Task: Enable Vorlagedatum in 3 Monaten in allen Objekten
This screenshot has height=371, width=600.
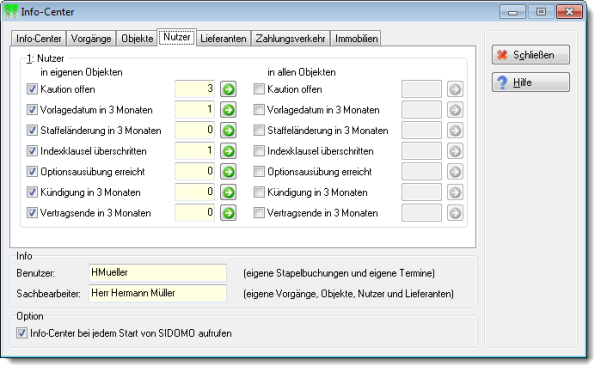Action: tap(259, 110)
